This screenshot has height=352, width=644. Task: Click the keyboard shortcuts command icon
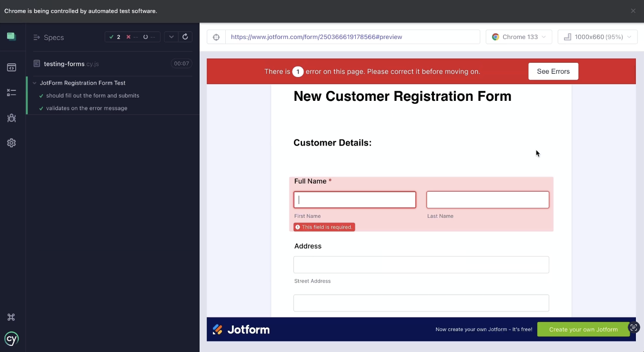coord(11,317)
